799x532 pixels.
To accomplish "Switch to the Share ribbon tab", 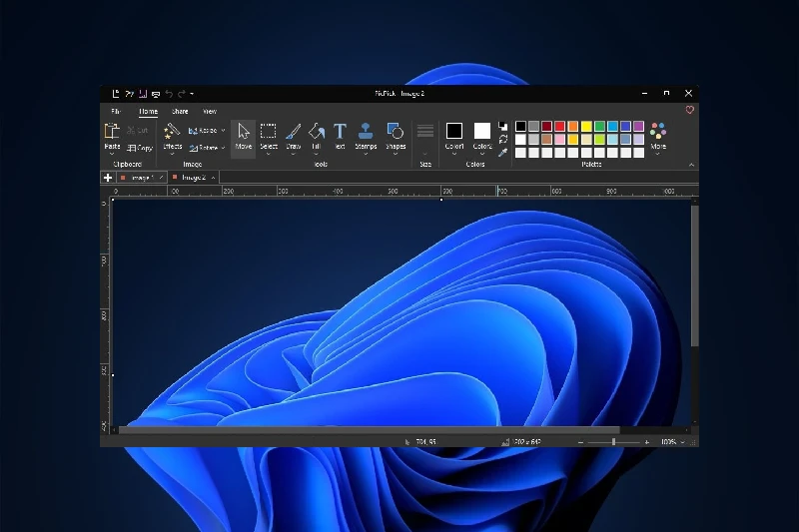I will (180, 111).
